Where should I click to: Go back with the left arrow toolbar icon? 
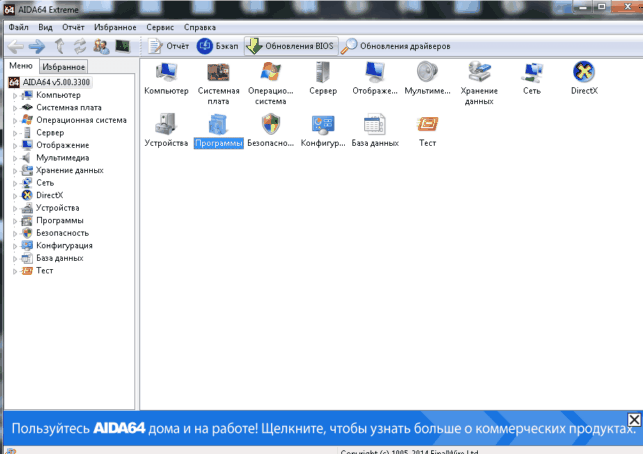[x=16, y=46]
